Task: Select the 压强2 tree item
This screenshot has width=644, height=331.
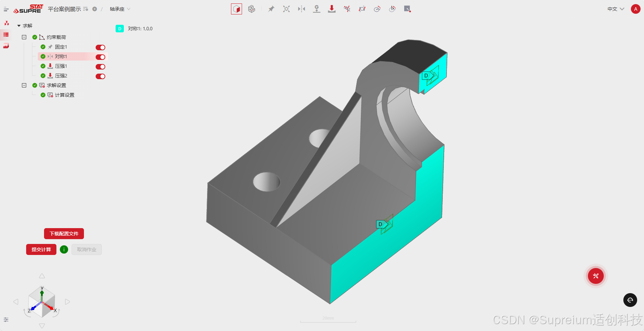Action: pos(61,76)
